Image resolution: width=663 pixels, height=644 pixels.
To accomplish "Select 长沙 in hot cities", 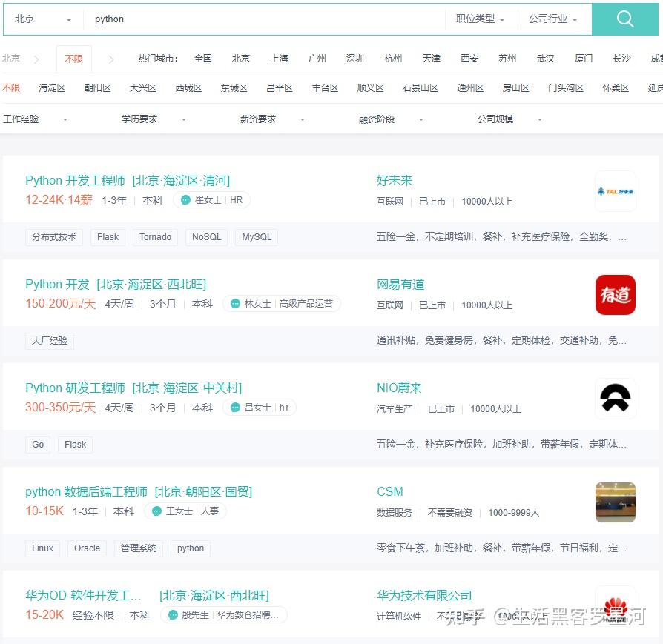I will point(621,59).
